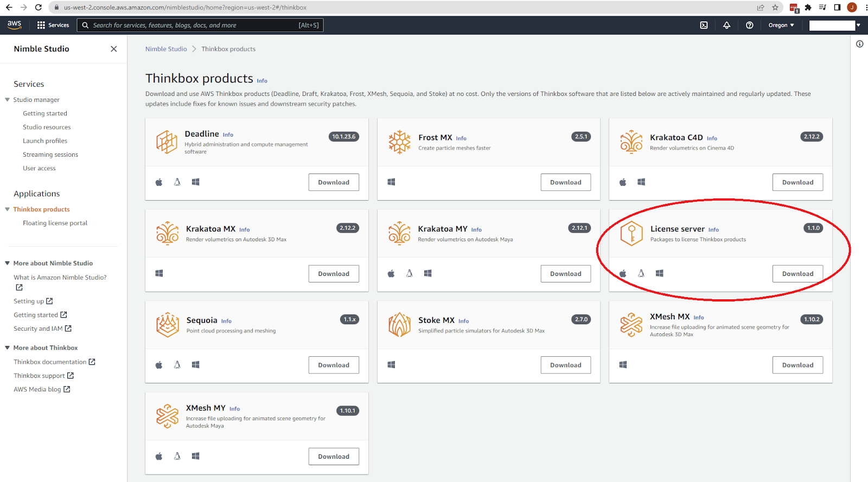Open the Services grid menu
Image resolution: width=868 pixels, height=482 pixels.
click(x=53, y=25)
